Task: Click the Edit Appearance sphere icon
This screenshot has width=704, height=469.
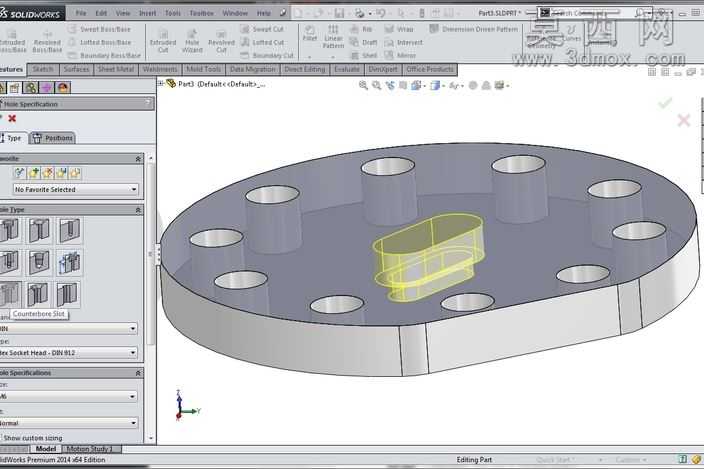Action: 473,85
